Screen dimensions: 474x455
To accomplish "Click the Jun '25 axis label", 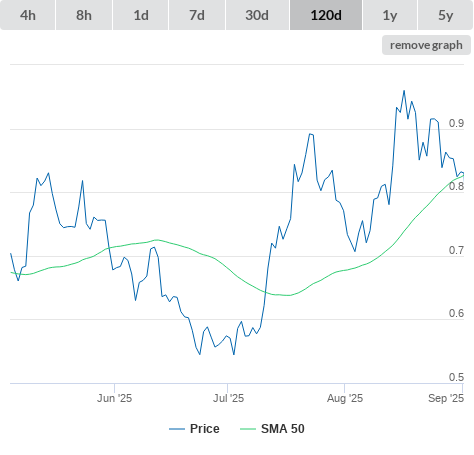I will pyautogui.click(x=114, y=398).
